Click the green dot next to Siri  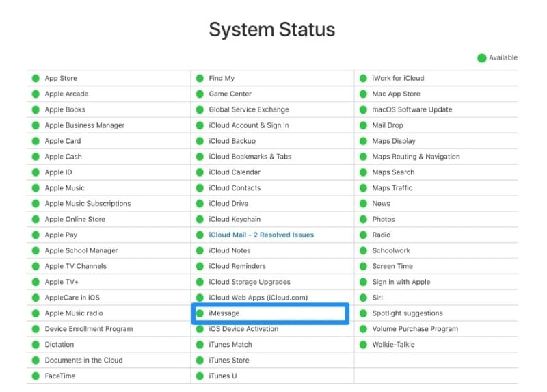click(x=363, y=298)
